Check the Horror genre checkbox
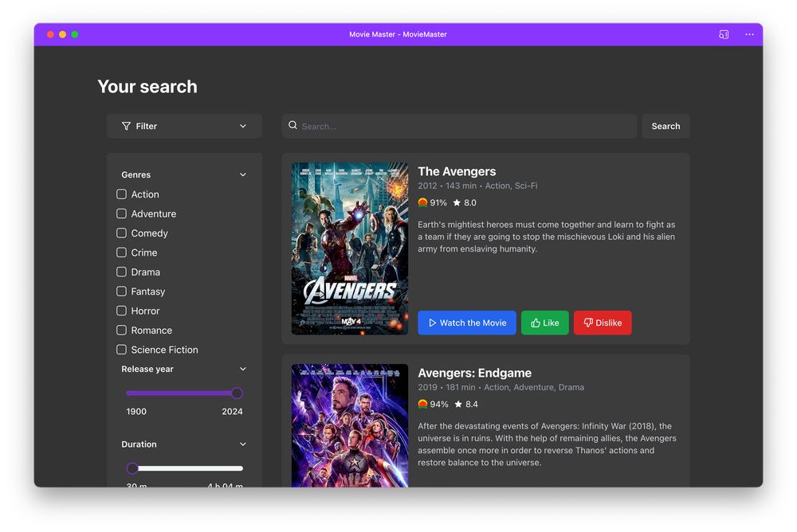Viewport: 797px width, 532px height. point(121,311)
